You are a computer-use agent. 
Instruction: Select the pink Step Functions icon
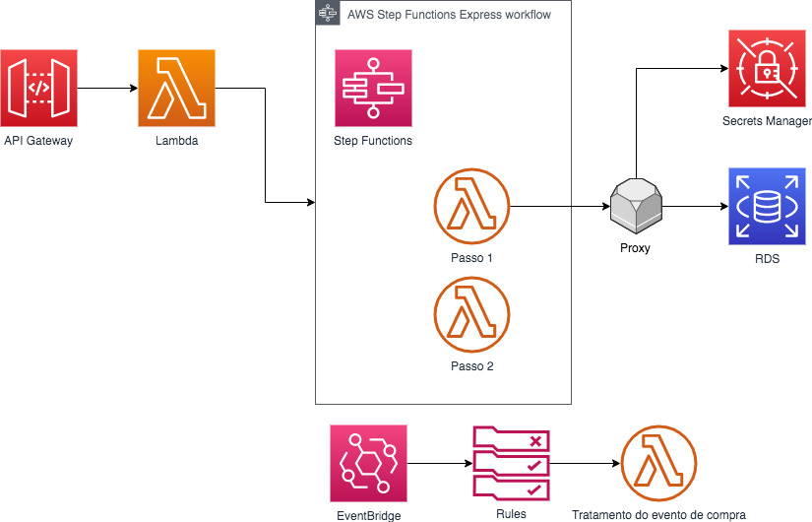click(x=373, y=88)
